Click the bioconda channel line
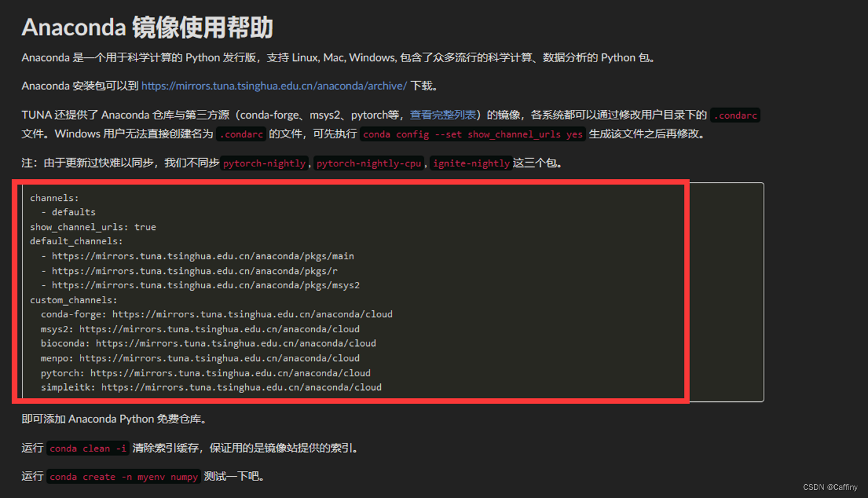 (209, 344)
